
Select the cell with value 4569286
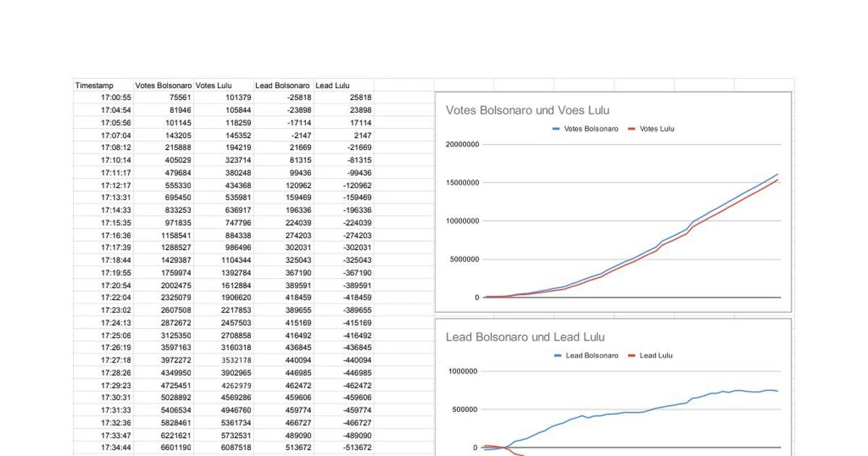pos(224,397)
